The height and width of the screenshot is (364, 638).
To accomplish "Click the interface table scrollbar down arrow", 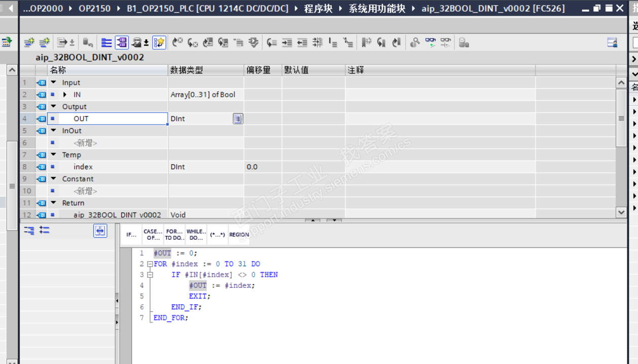I will tap(621, 212).
